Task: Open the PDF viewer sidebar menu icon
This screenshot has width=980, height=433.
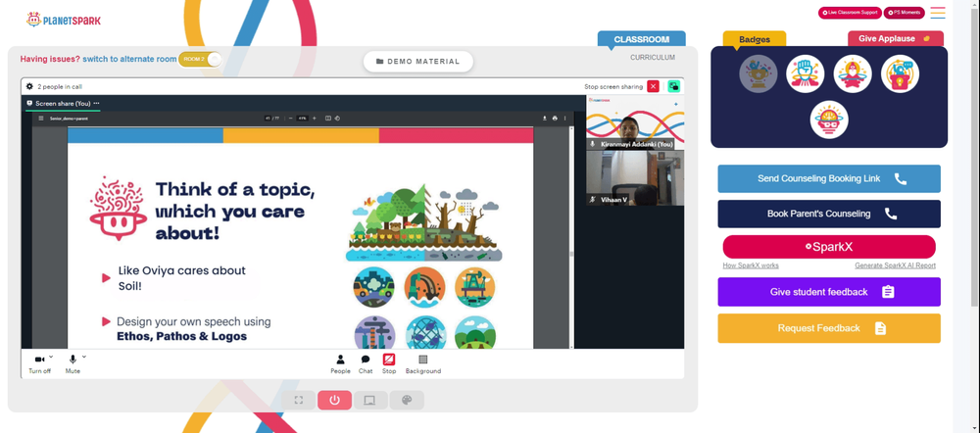Action: tap(41, 119)
